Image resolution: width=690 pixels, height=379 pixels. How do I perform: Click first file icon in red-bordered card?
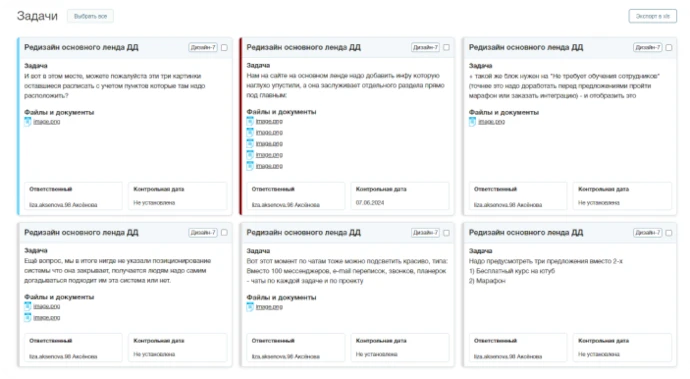pyautogui.click(x=250, y=121)
